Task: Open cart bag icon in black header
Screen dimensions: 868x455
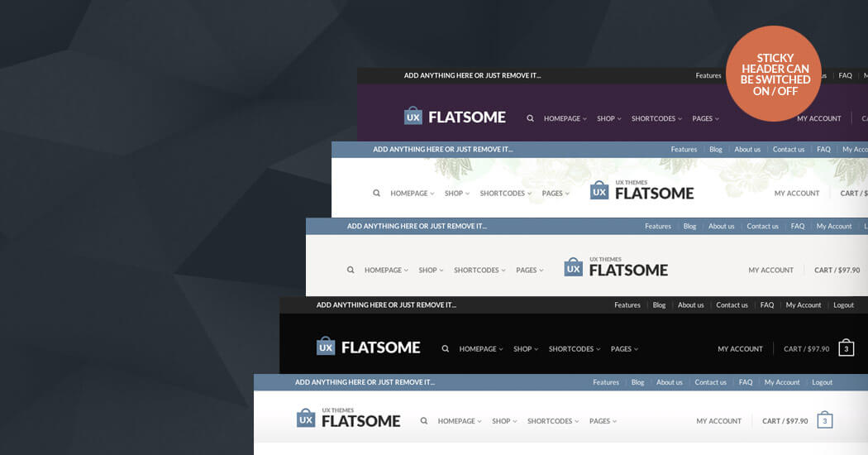Action: 847,347
